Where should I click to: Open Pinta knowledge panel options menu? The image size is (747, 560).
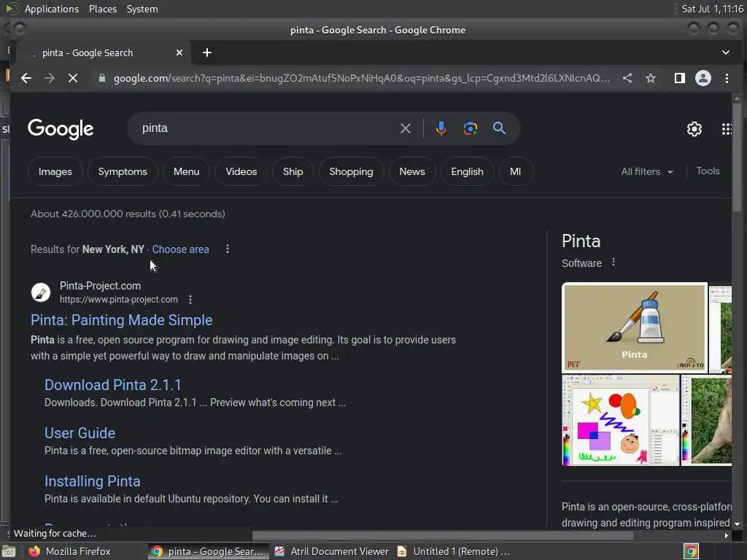pyautogui.click(x=614, y=262)
